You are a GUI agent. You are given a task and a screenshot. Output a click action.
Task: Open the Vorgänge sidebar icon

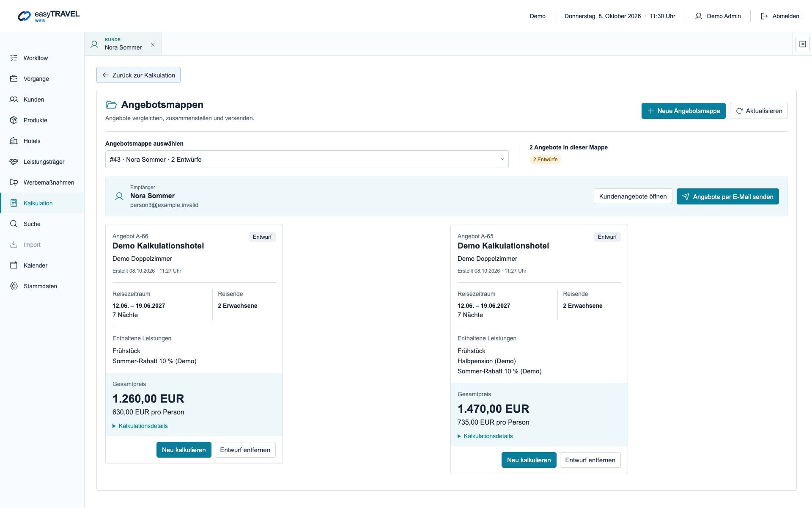(x=14, y=79)
